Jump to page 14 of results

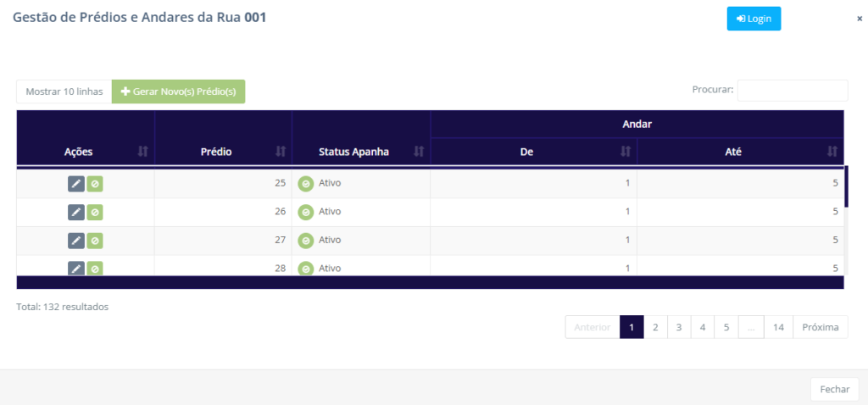point(778,327)
